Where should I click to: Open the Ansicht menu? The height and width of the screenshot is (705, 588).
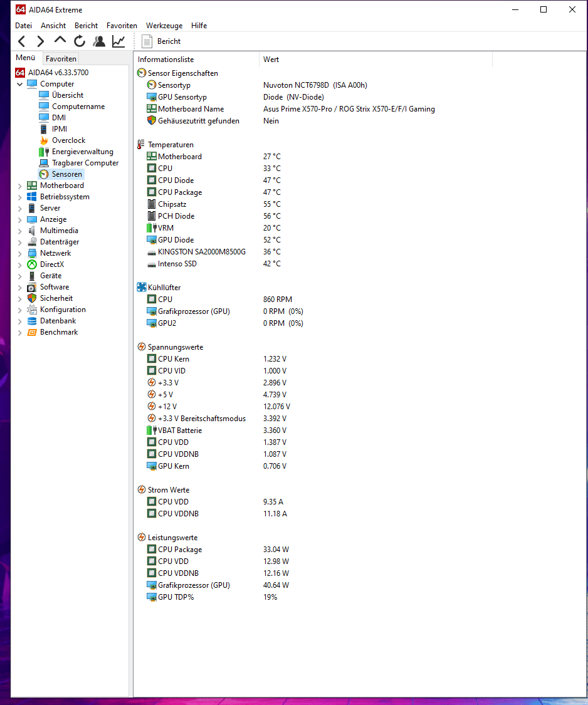click(x=53, y=26)
